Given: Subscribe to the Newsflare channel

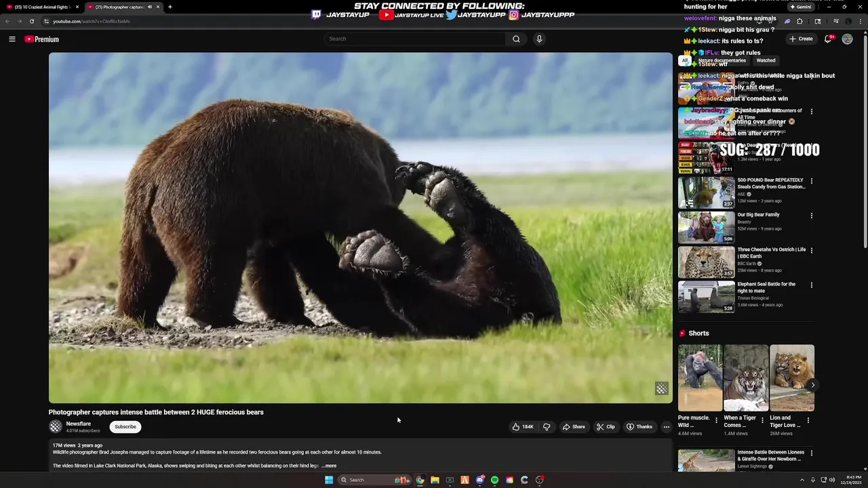Looking at the screenshot, I should click(x=125, y=427).
